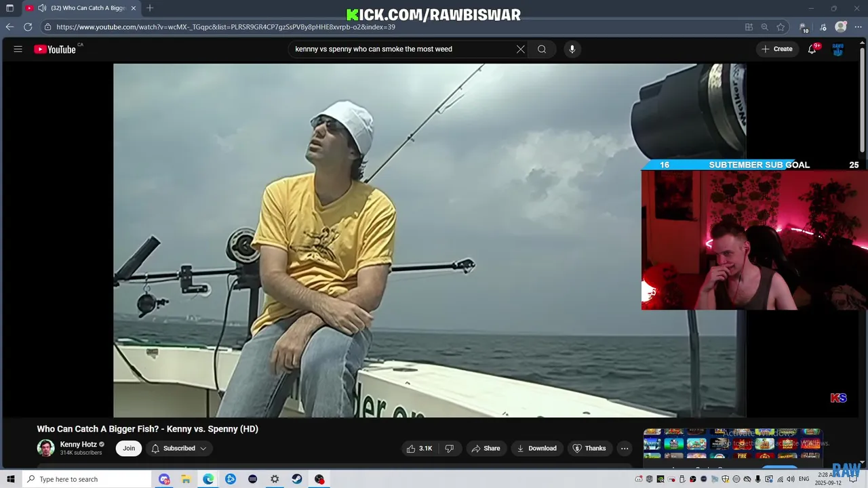Open File Explorer from the taskbar
Screen dimensions: 868x488
click(186, 479)
